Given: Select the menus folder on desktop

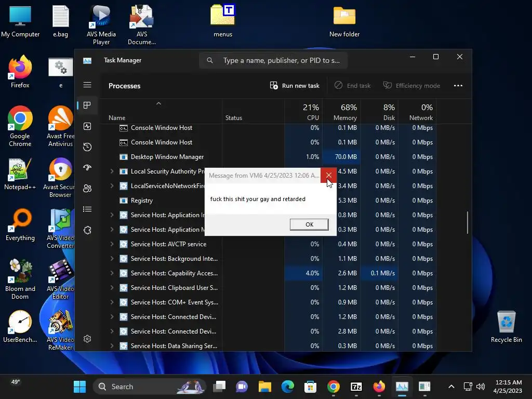Looking at the screenshot, I should point(223,21).
